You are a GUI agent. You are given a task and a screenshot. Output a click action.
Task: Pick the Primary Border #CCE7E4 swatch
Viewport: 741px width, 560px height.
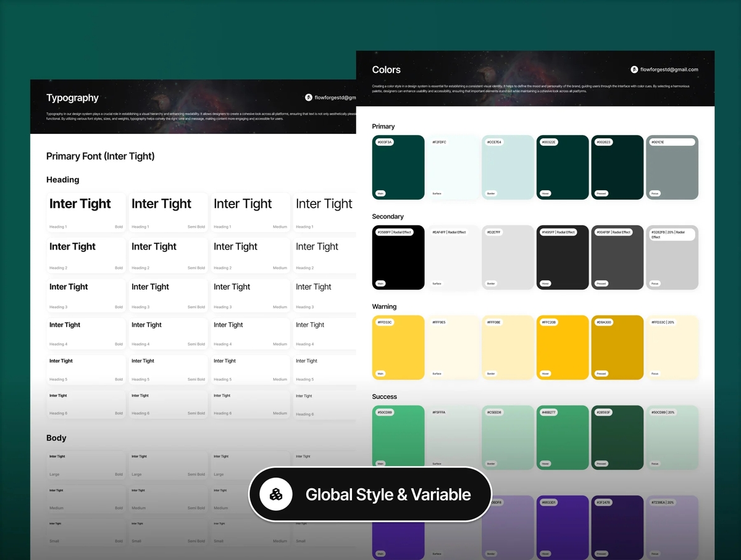tap(508, 167)
